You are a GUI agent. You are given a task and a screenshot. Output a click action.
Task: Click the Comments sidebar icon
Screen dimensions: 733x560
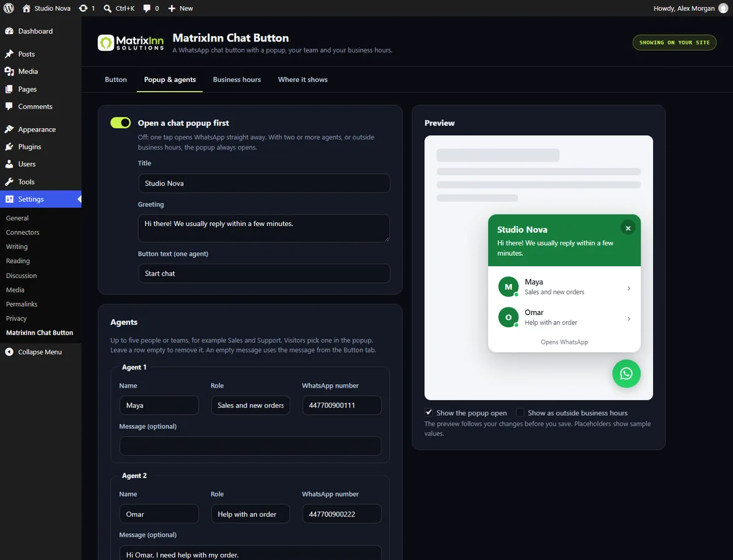tap(9, 106)
